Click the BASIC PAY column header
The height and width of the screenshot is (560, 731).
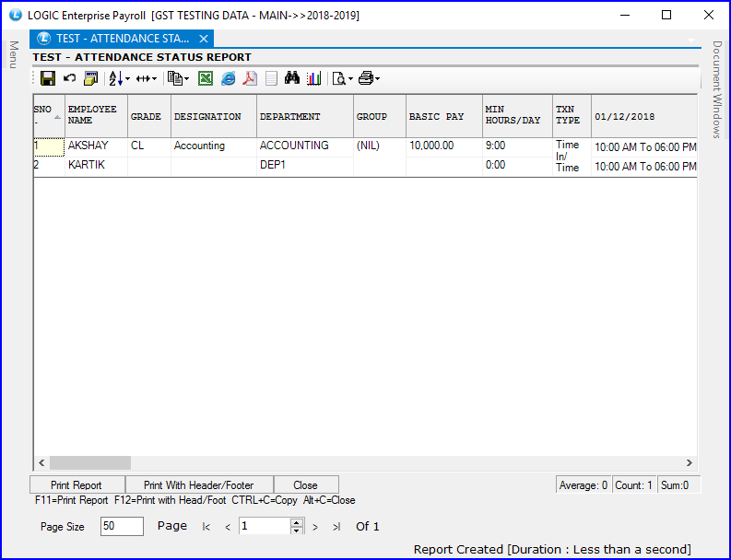[x=443, y=116]
